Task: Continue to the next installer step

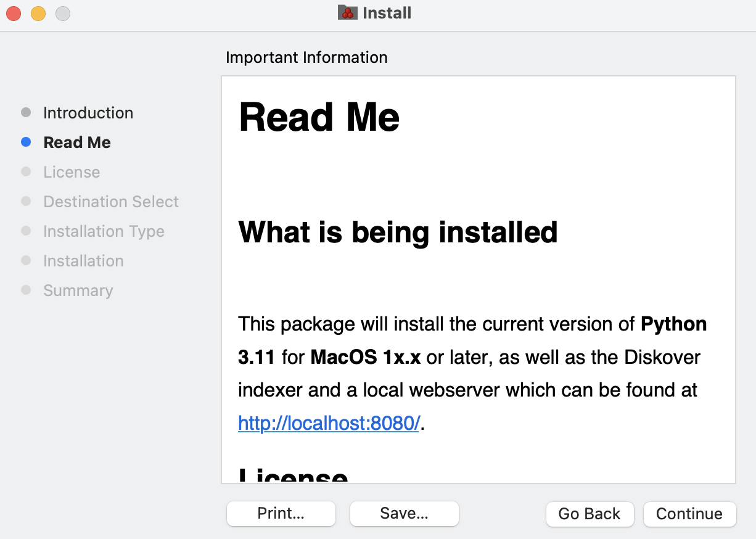Action: click(689, 514)
